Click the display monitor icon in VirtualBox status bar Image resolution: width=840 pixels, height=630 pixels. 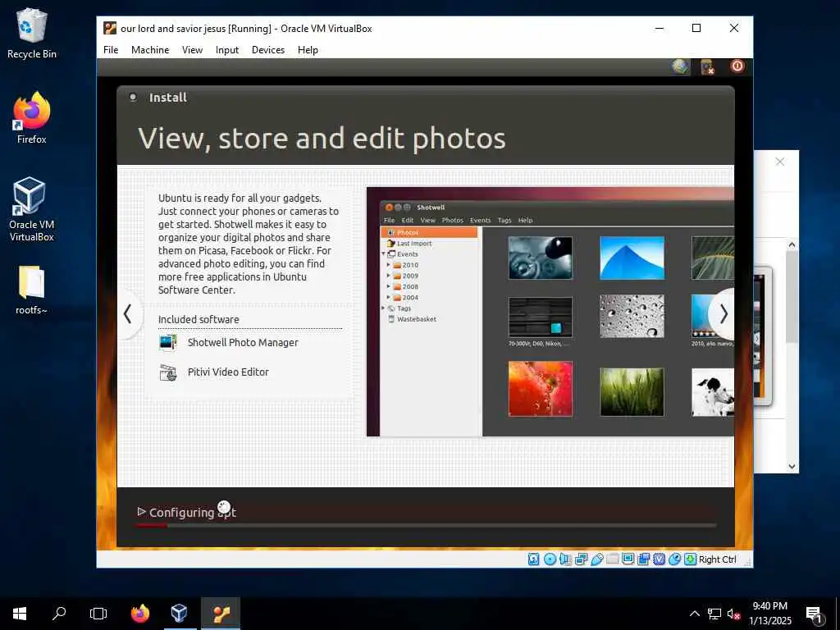point(628,559)
